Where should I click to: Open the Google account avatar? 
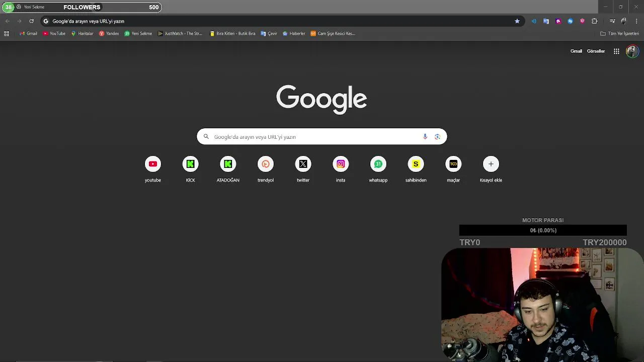(x=632, y=51)
